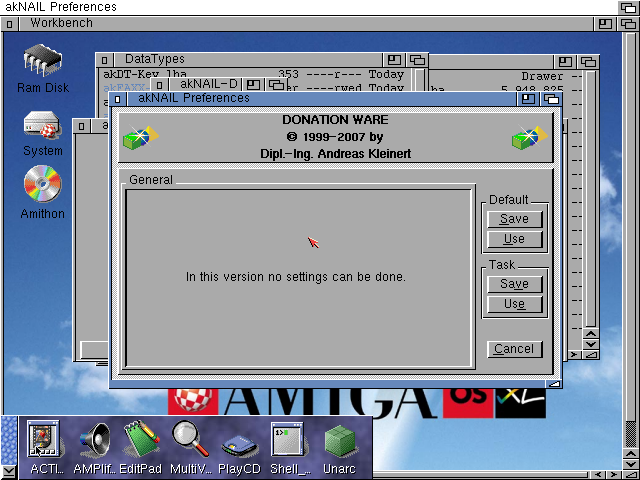Screen dimensions: 640x480
Task: Click Use in the Task group
Action: tap(515, 304)
